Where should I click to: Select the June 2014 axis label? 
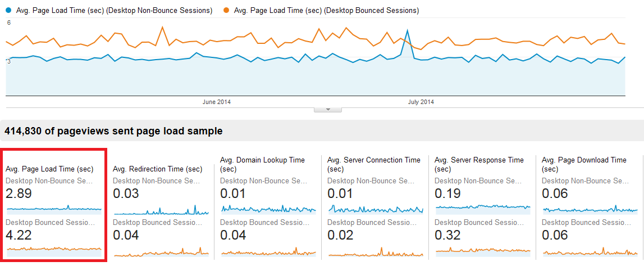coord(217,102)
